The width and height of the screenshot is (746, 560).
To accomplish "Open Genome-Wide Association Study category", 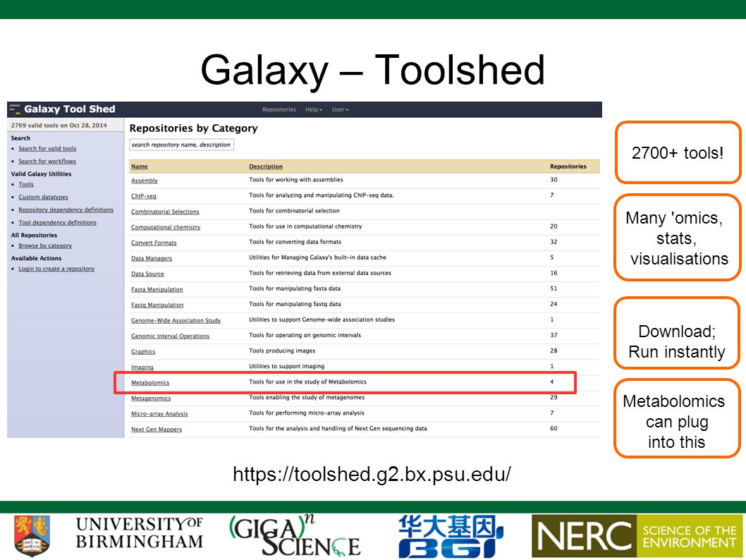I will point(176,321).
